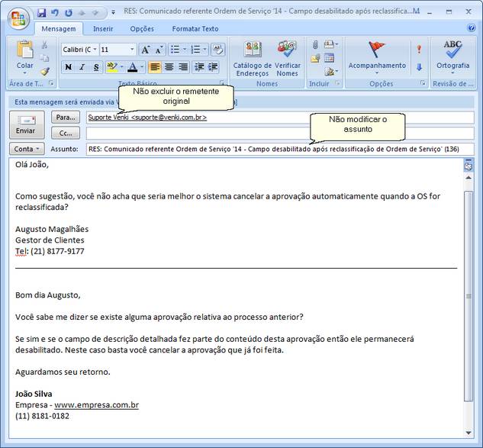Open the Acompanhamento flag dropdown

coord(377,58)
